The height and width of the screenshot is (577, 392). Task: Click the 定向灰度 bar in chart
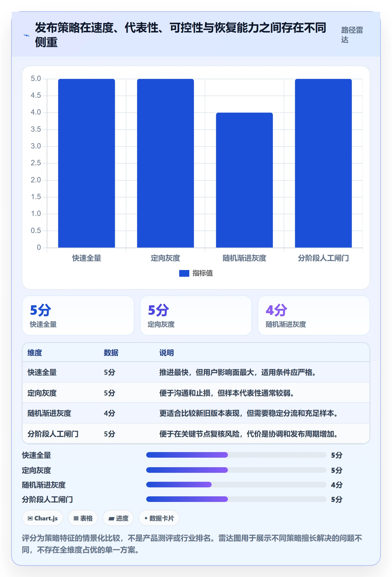tap(165, 163)
